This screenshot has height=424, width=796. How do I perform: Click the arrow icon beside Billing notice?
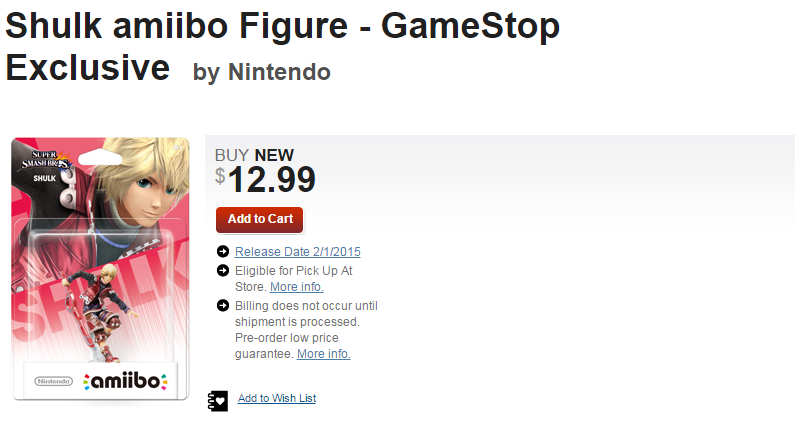(x=222, y=306)
